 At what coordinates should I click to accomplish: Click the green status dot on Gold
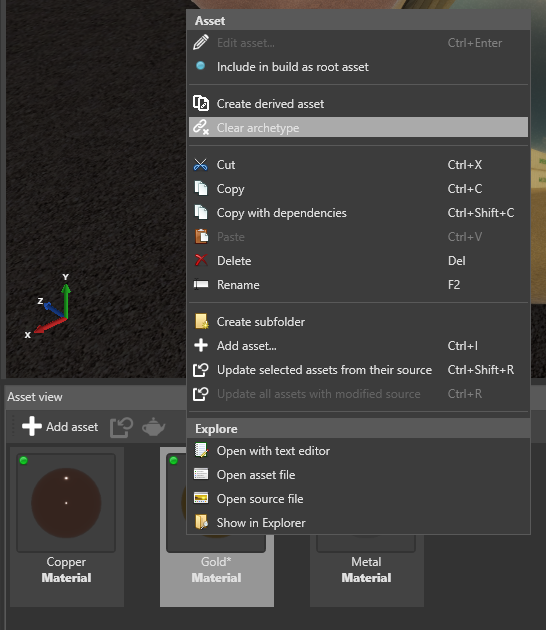[174, 460]
